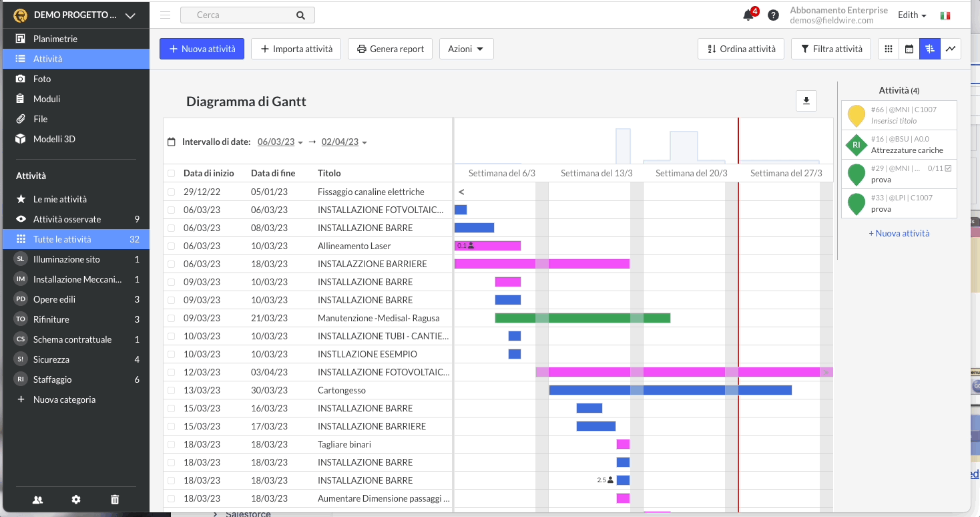Click the Nuova attività button
Viewport: 980px width, 517px height.
(202, 49)
